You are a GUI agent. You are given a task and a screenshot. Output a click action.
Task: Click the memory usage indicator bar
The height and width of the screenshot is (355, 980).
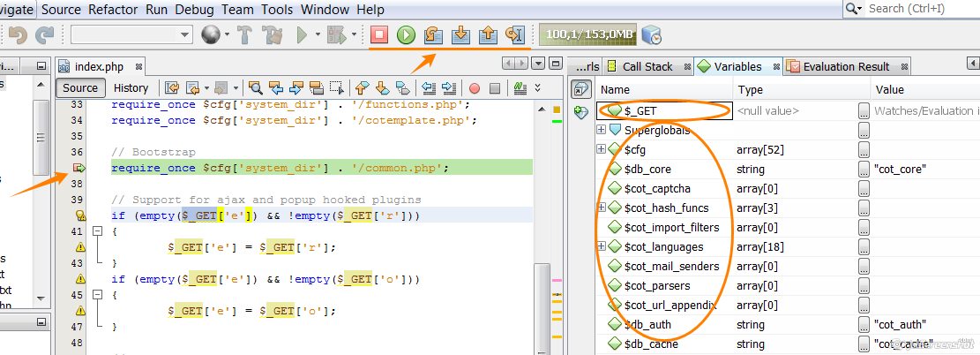587,34
